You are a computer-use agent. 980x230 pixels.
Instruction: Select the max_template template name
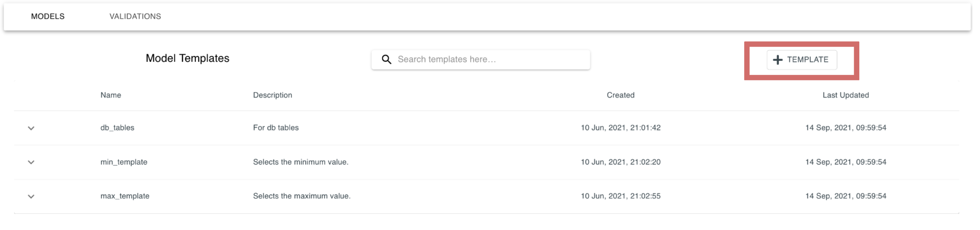(125, 196)
